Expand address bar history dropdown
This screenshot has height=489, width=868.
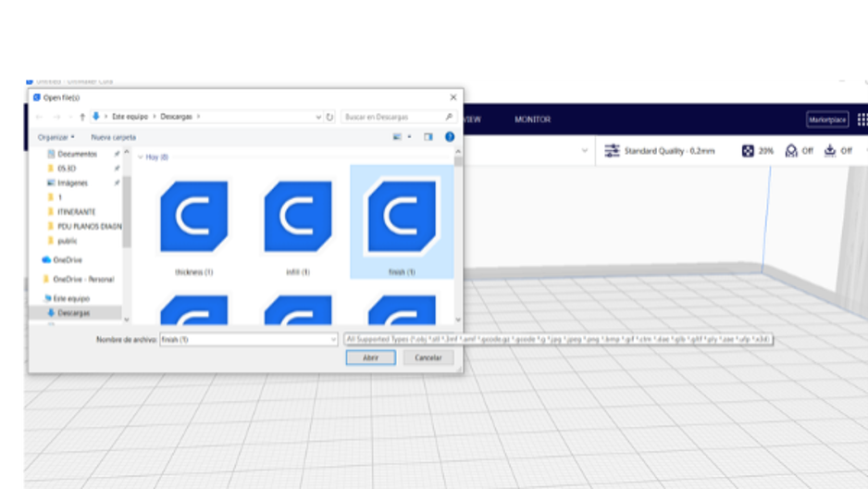(x=318, y=117)
